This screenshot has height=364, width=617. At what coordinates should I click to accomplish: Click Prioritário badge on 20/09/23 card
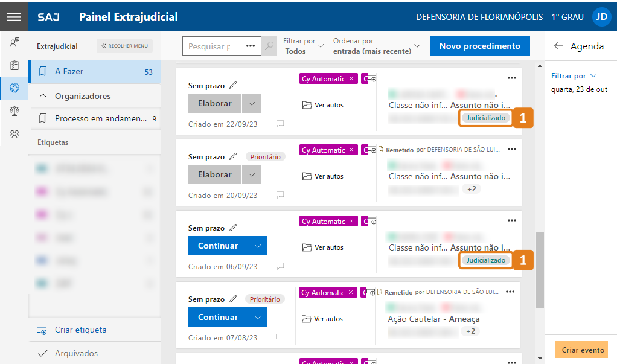(266, 156)
